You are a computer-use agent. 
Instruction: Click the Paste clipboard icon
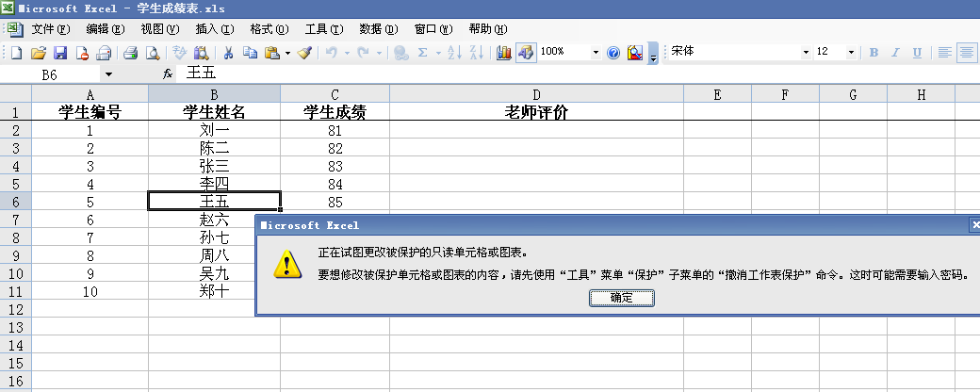272,53
